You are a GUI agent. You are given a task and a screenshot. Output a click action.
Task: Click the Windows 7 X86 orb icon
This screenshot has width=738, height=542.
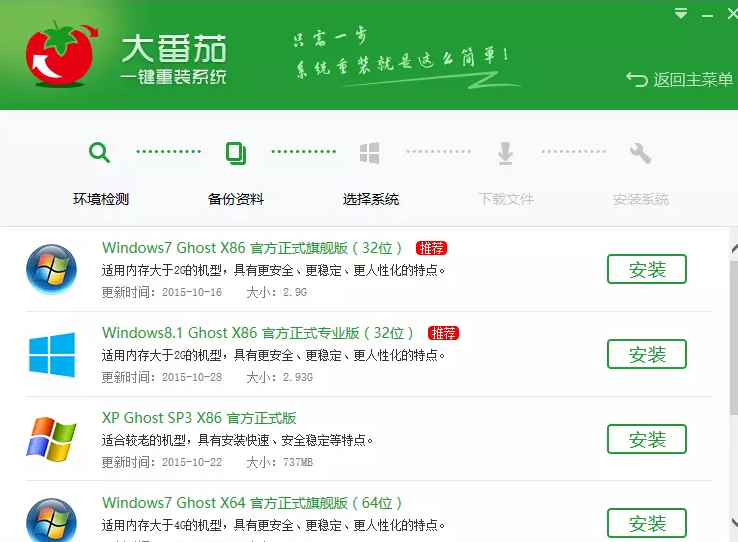pos(51,269)
